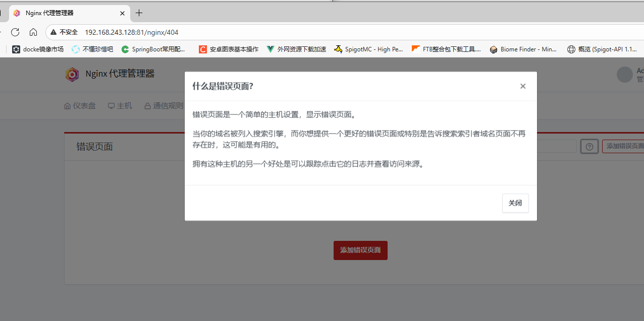Open the docke镜像市场 bookmark
This screenshot has width=644, height=321.
38,49
